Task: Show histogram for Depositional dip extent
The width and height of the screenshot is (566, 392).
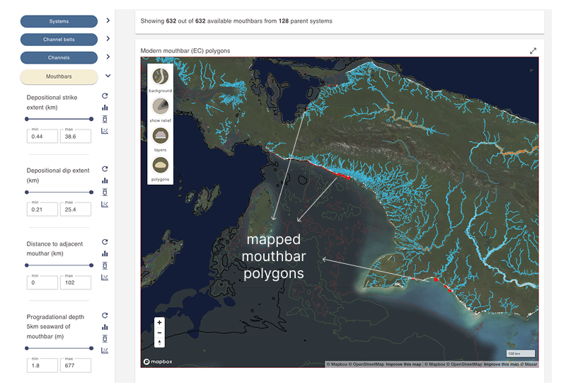Action: (105, 180)
